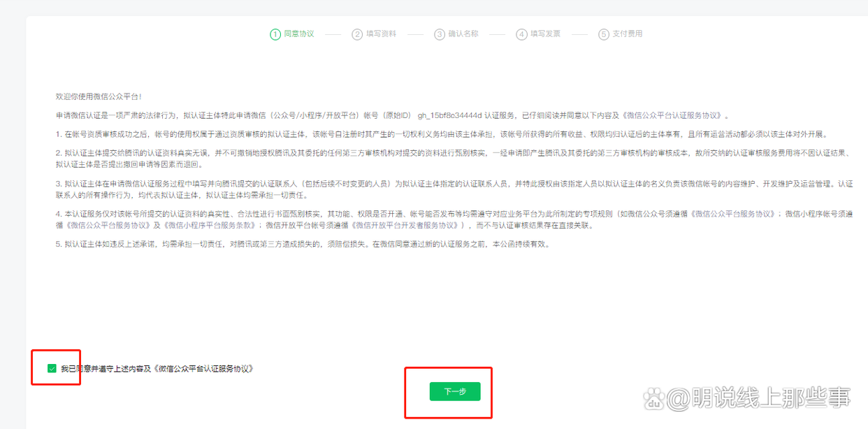This screenshot has height=429, width=868.
Task: Select step 5 支付费用 in progress bar
Action: pyautogui.click(x=621, y=34)
